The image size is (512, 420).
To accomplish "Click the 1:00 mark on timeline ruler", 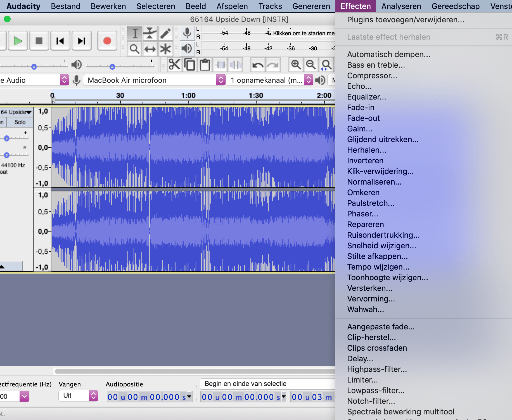I will (x=188, y=96).
